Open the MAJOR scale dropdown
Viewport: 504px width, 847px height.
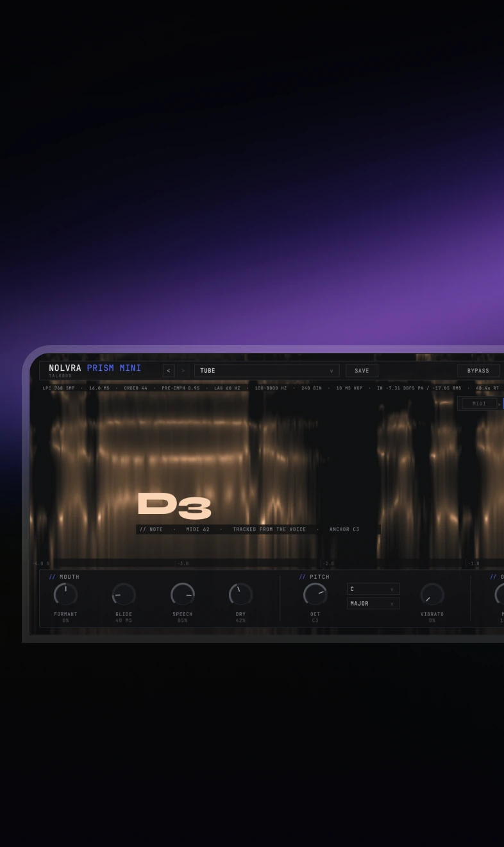(x=373, y=603)
